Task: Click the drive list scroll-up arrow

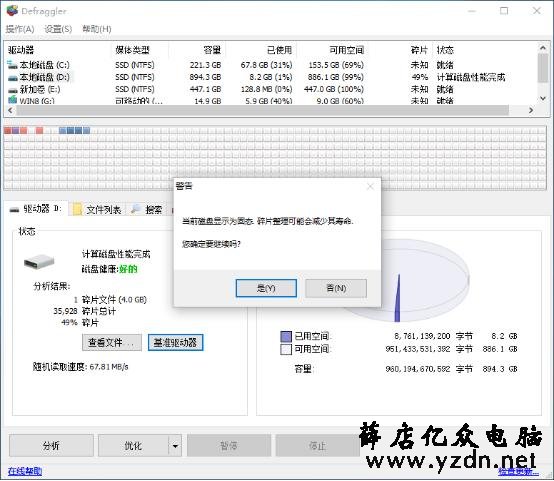Action: click(x=543, y=47)
